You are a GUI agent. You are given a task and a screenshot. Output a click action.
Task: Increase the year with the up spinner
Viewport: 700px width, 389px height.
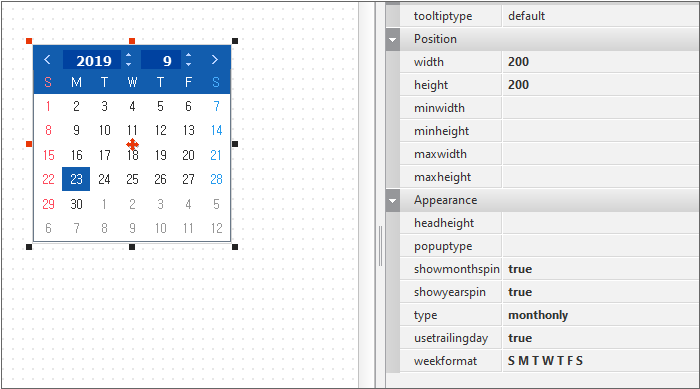pyautogui.click(x=129, y=55)
